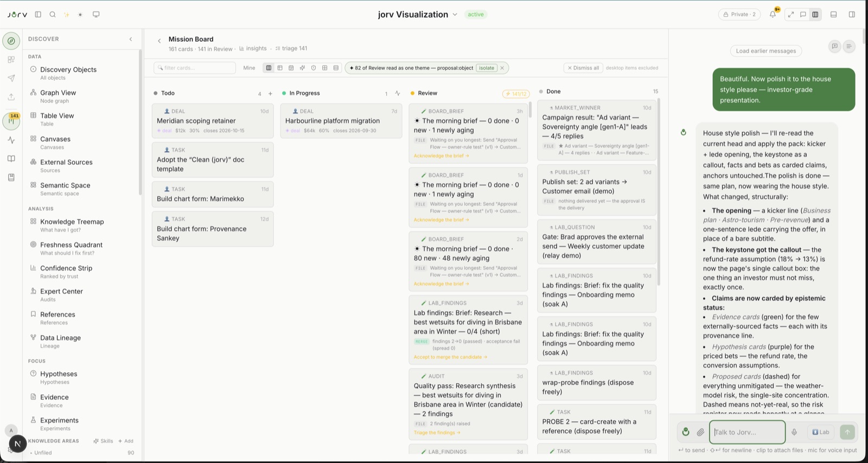Collapse the Discover sidebar with the chevron
868x463 pixels.
[x=131, y=39]
